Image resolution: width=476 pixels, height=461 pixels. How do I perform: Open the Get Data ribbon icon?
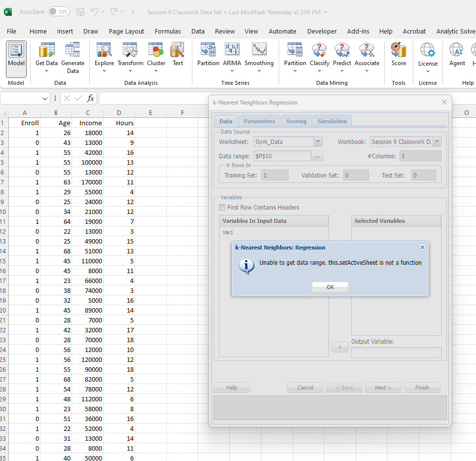46,58
